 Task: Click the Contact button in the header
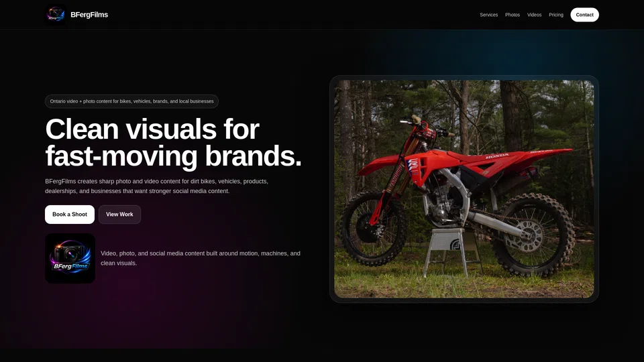pos(584,15)
